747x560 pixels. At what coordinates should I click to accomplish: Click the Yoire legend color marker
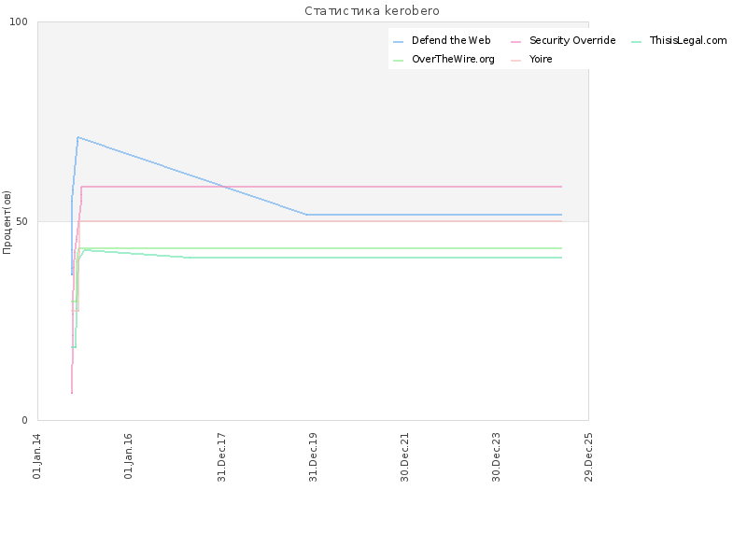[x=516, y=61]
